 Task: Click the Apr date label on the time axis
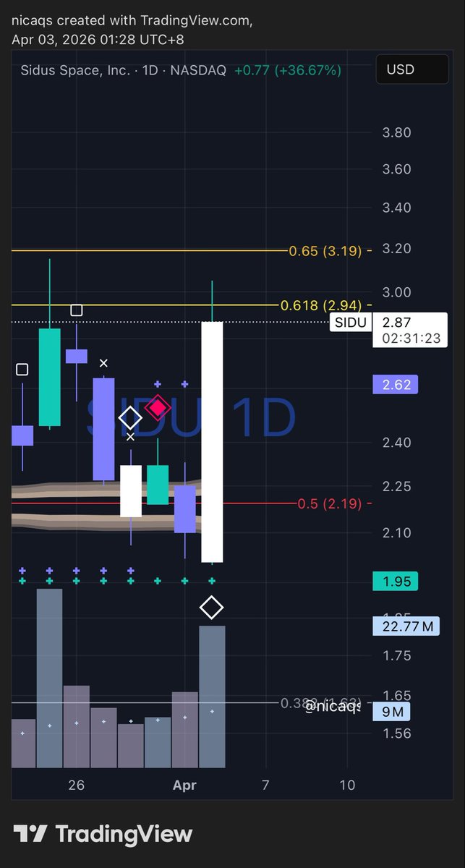click(185, 785)
